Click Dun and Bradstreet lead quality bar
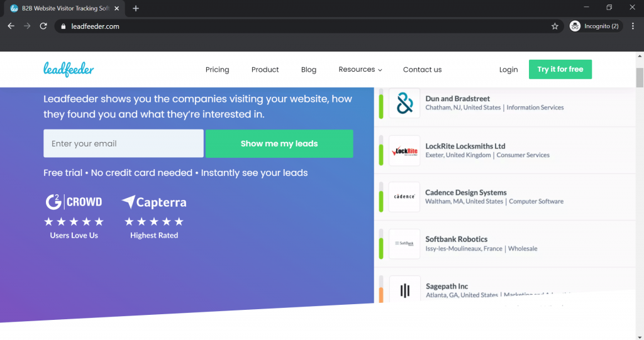This screenshot has height=340, width=644. pos(381,104)
